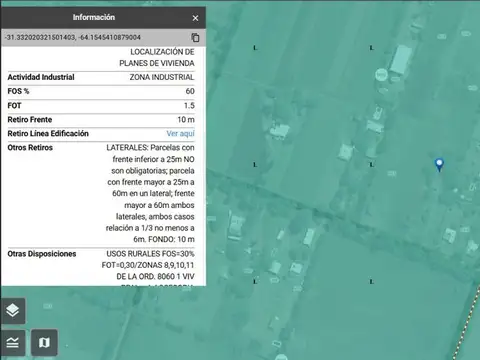This screenshot has height=360, width=480.
Task: Click the 'Retiro Frente' label
Action: click(30, 119)
